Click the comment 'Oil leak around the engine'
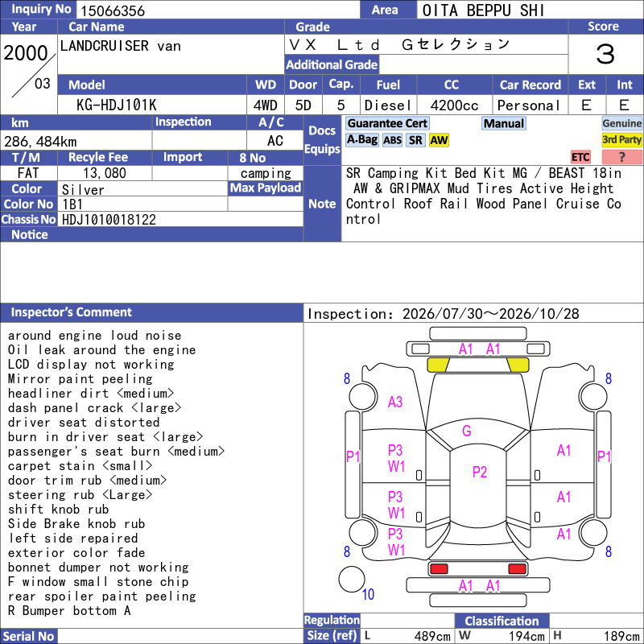The height and width of the screenshot is (644, 644). [x=101, y=349]
